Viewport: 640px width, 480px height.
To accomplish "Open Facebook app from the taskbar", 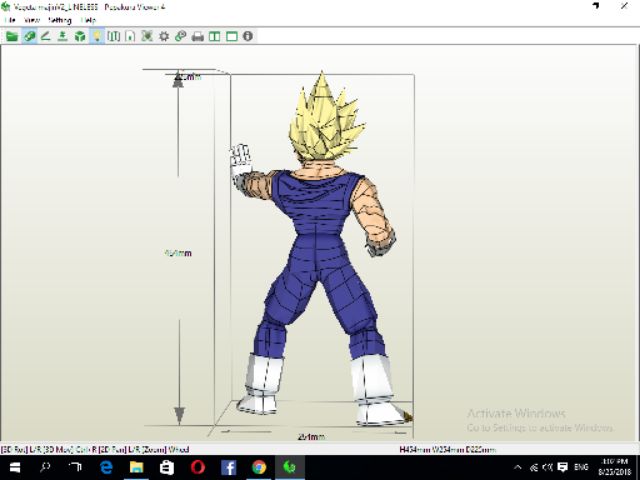I will click(x=229, y=467).
